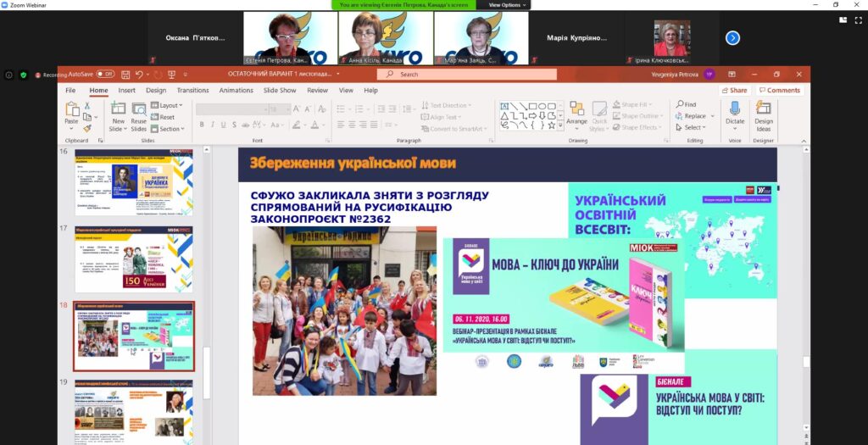The image size is (868, 445).
Task: Click the Dictate microphone icon
Action: click(x=734, y=109)
